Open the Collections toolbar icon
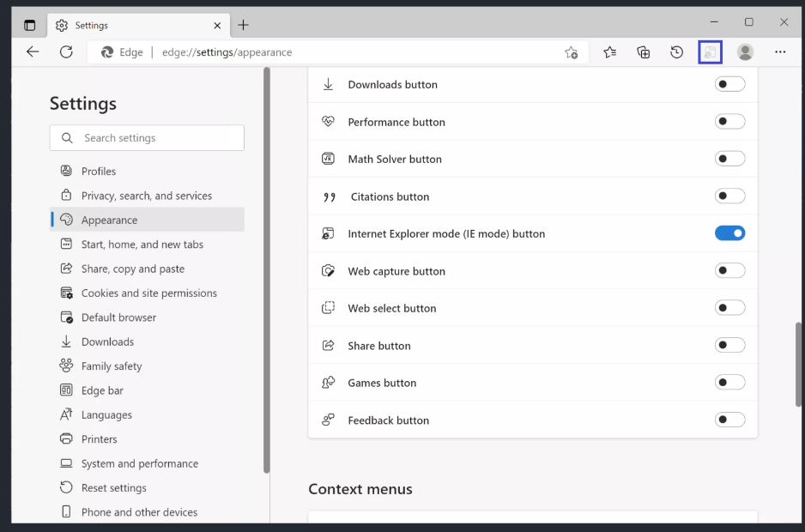805x532 pixels. tap(643, 52)
